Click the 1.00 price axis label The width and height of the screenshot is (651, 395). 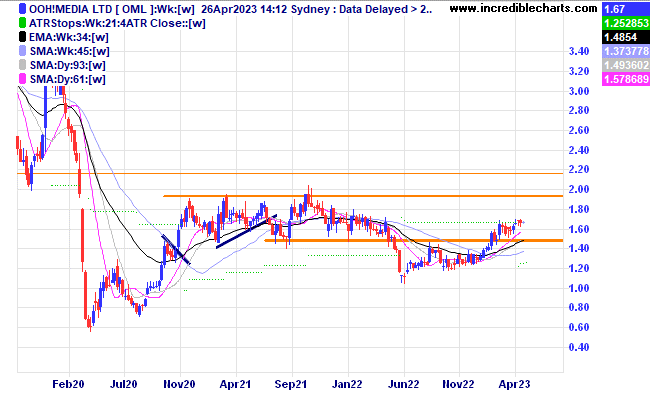[x=579, y=288]
